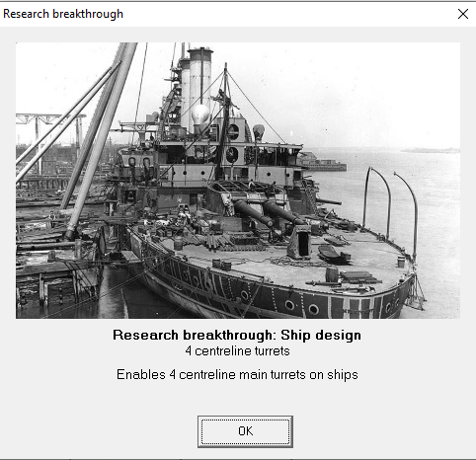Click the twin gun barrels of the turret
The height and width of the screenshot is (460, 476).
click(x=267, y=212)
